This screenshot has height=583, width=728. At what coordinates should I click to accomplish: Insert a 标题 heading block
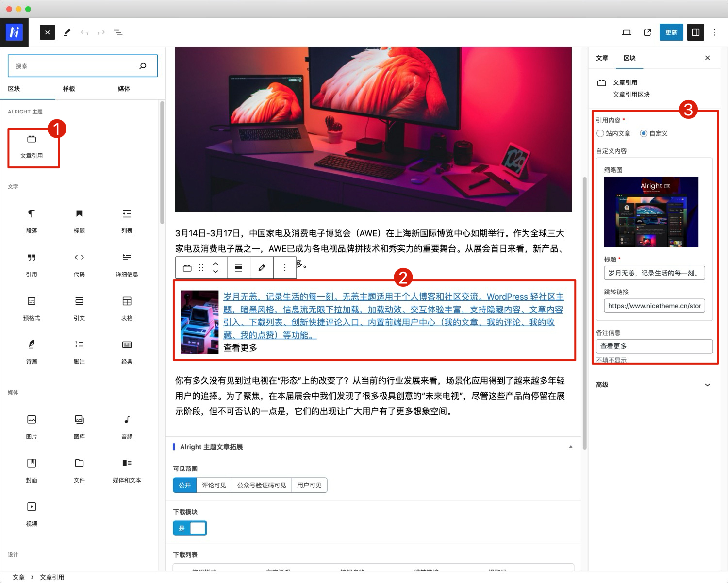click(79, 221)
